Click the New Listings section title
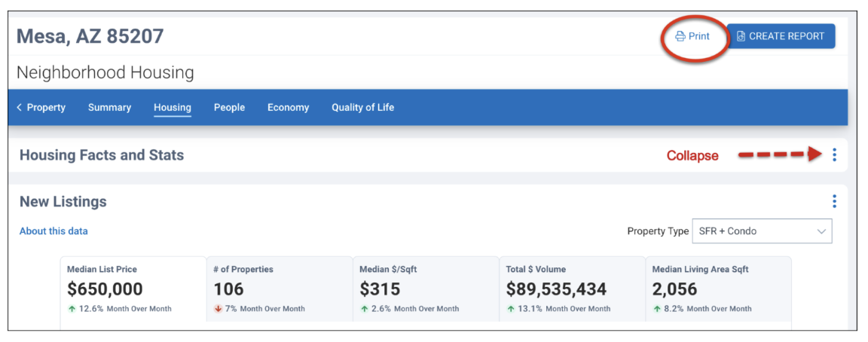This screenshot has width=868, height=342. [x=63, y=202]
